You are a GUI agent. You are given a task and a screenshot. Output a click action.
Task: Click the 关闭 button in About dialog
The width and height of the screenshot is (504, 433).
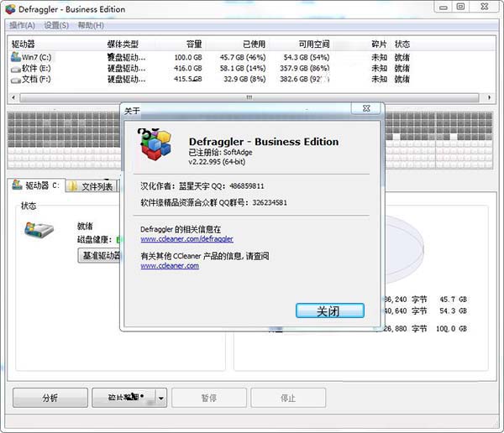click(330, 310)
